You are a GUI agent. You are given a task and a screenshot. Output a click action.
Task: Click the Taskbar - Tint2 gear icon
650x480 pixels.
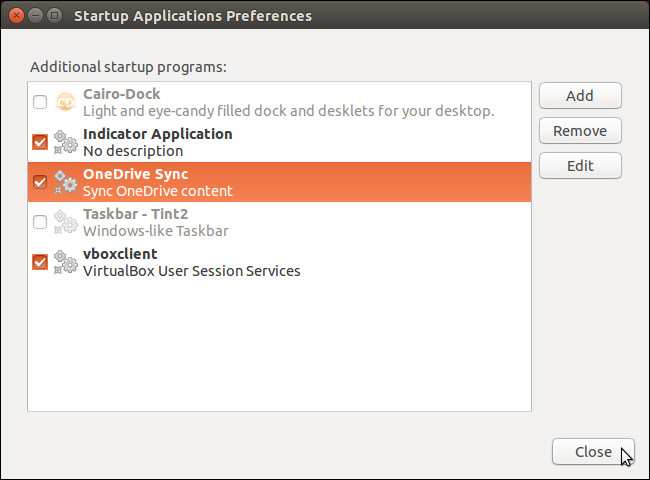click(65, 222)
